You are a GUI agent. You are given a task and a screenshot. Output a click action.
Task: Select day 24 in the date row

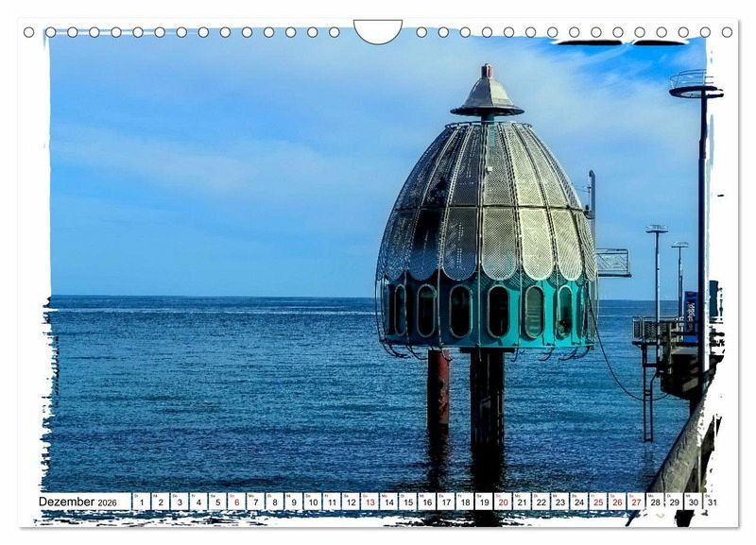(578, 502)
